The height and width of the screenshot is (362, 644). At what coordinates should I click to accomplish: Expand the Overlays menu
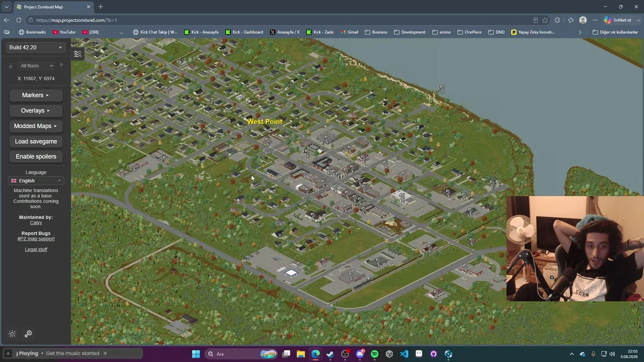tap(36, 111)
